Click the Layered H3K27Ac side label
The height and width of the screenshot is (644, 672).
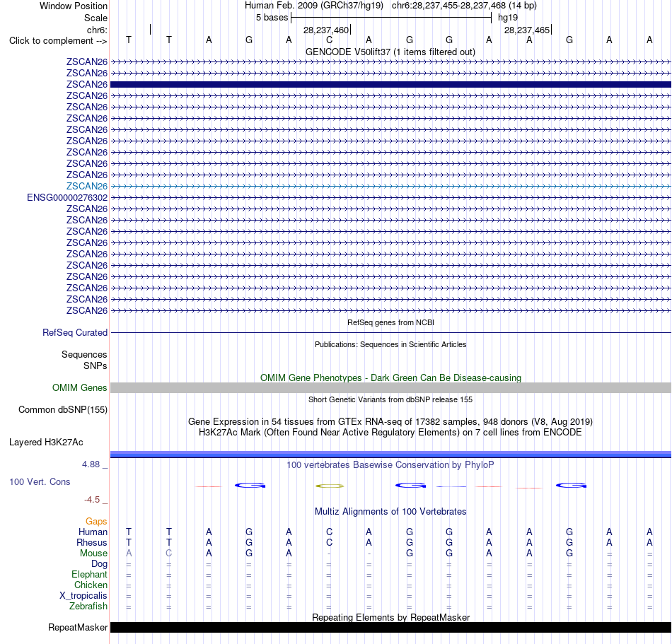(46, 443)
